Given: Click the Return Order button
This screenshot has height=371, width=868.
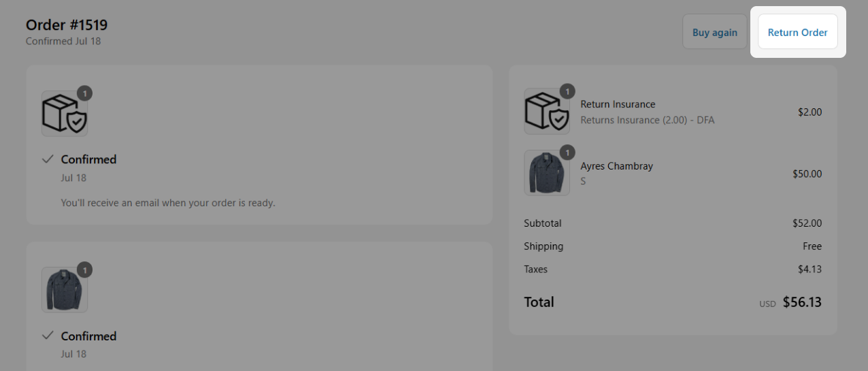Looking at the screenshot, I should click(x=797, y=32).
